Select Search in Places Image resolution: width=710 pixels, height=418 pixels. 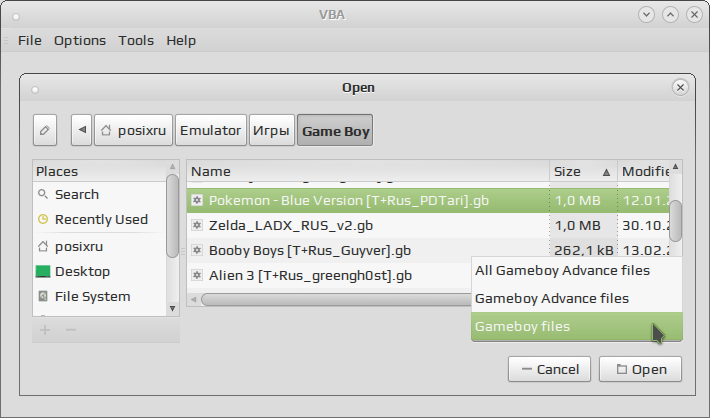[99, 194]
